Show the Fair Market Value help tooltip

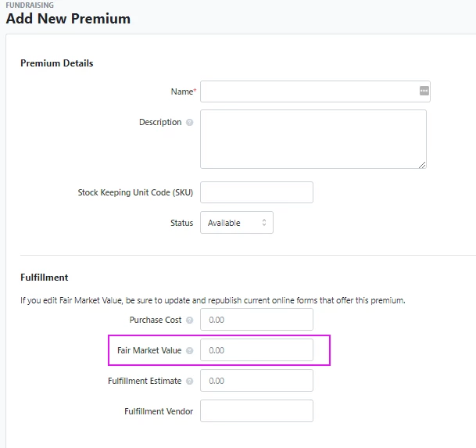click(189, 351)
